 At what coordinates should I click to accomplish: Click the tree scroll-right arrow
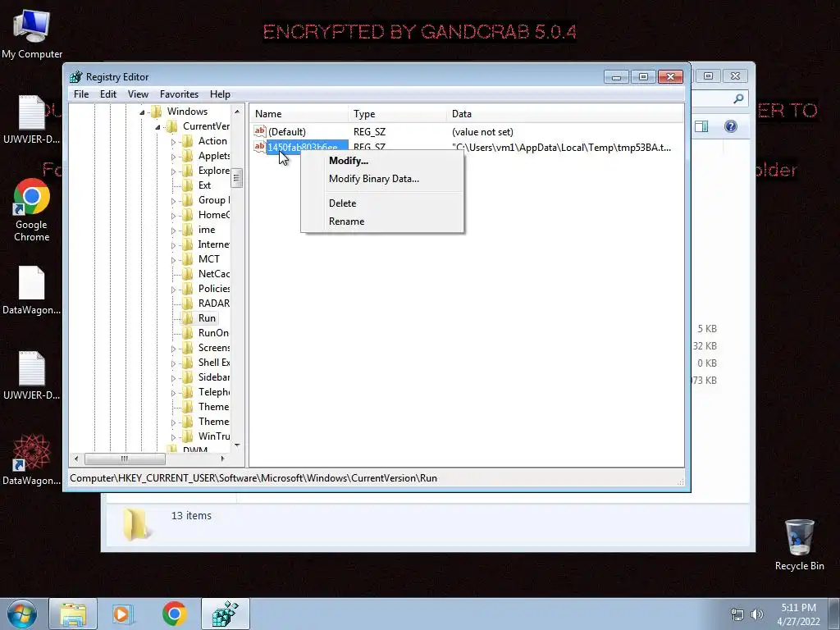pyautogui.click(x=223, y=459)
